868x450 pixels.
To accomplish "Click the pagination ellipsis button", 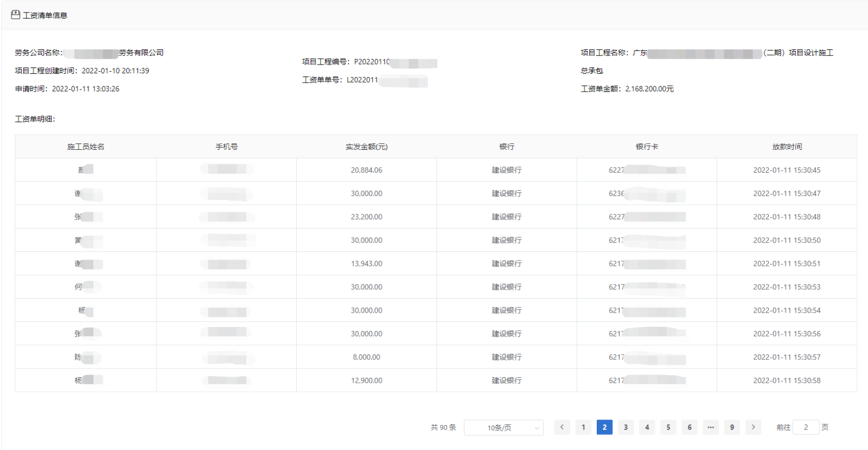I will coord(711,427).
